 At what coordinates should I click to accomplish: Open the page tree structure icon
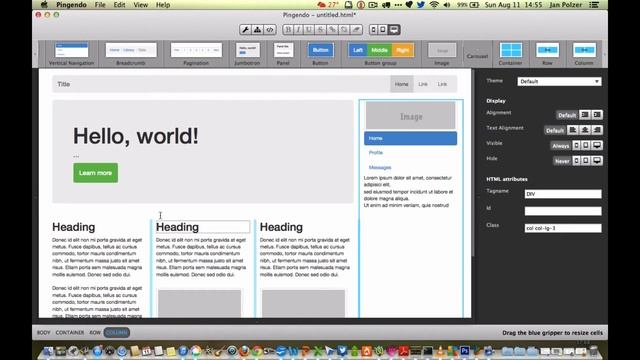(x=258, y=29)
